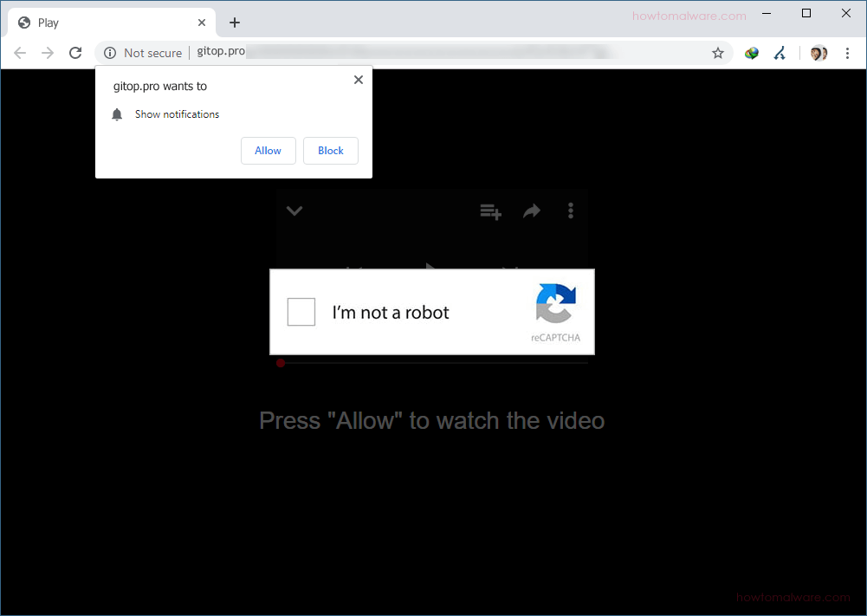Viewport: 867px width, 616px height.
Task: Click the red dot on the video progress bar
Action: click(x=280, y=363)
